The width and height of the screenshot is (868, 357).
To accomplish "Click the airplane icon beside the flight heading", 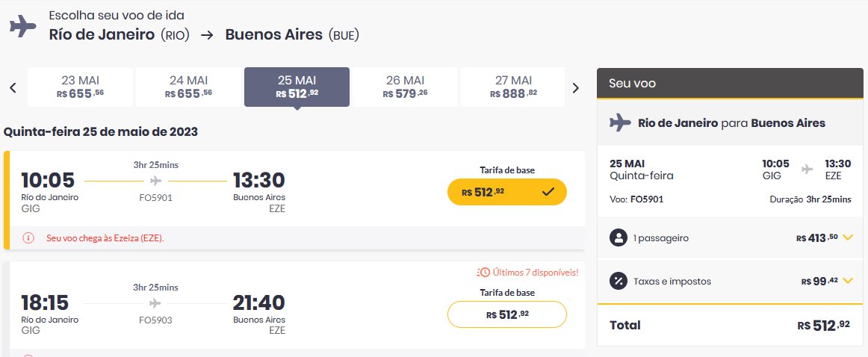I will point(22,26).
